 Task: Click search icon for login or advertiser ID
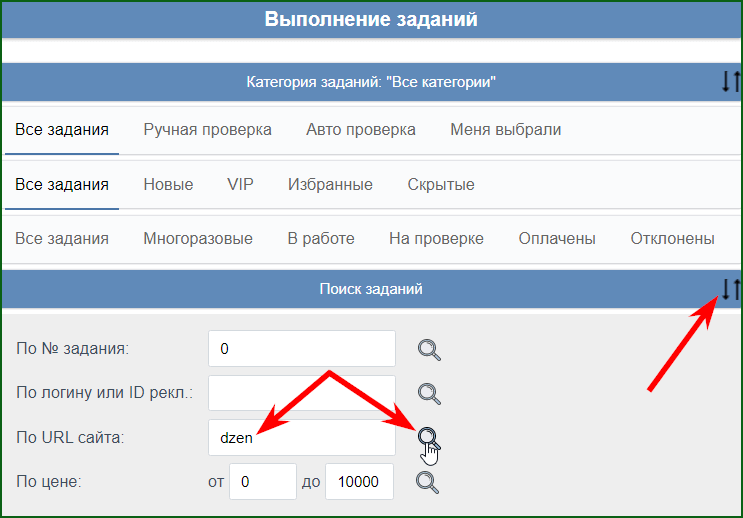coord(429,394)
